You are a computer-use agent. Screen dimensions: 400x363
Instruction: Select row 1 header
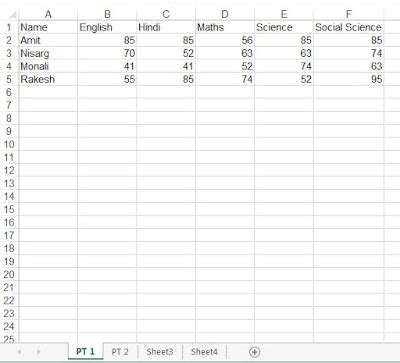[x=9, y=27]
